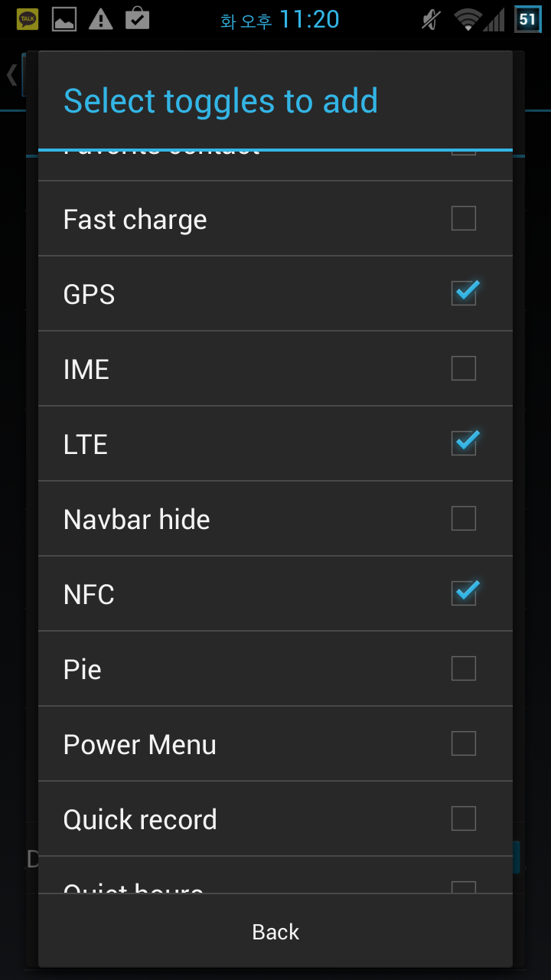Tap the warning triangle status icon
Image resolution: width=551 pixels, height=980 pixels.
coord(100,19)
